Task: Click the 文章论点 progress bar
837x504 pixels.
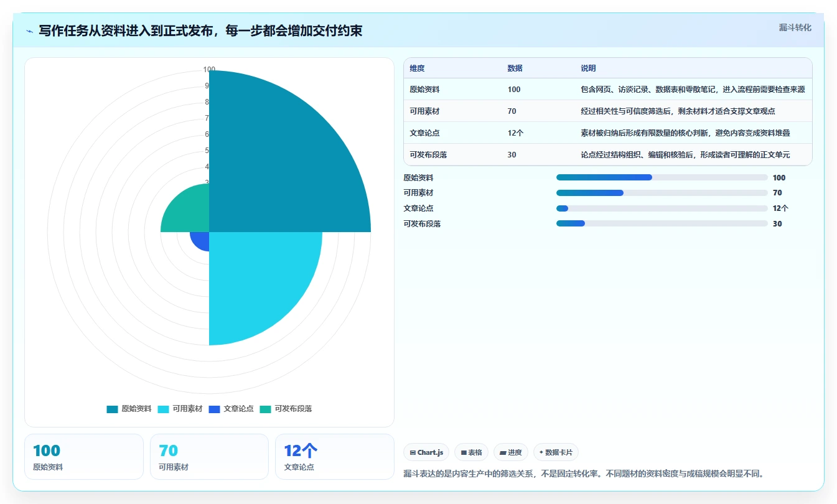Action: tap(662, 208)
